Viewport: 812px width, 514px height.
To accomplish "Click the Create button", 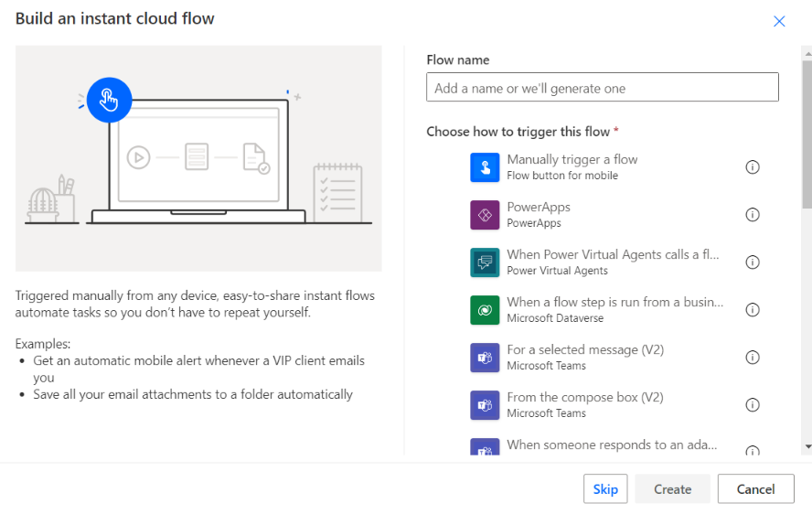I will pos(672,488).
